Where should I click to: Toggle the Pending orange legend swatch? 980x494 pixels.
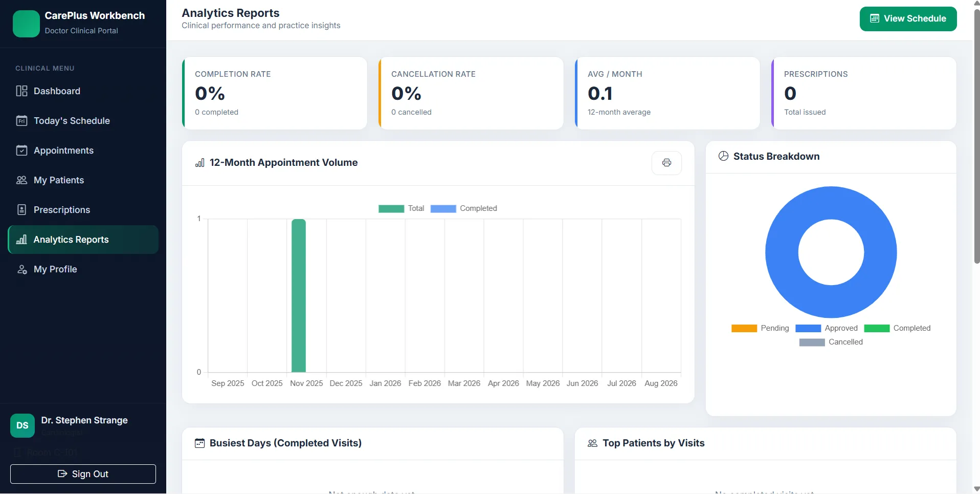click(744, 329)
